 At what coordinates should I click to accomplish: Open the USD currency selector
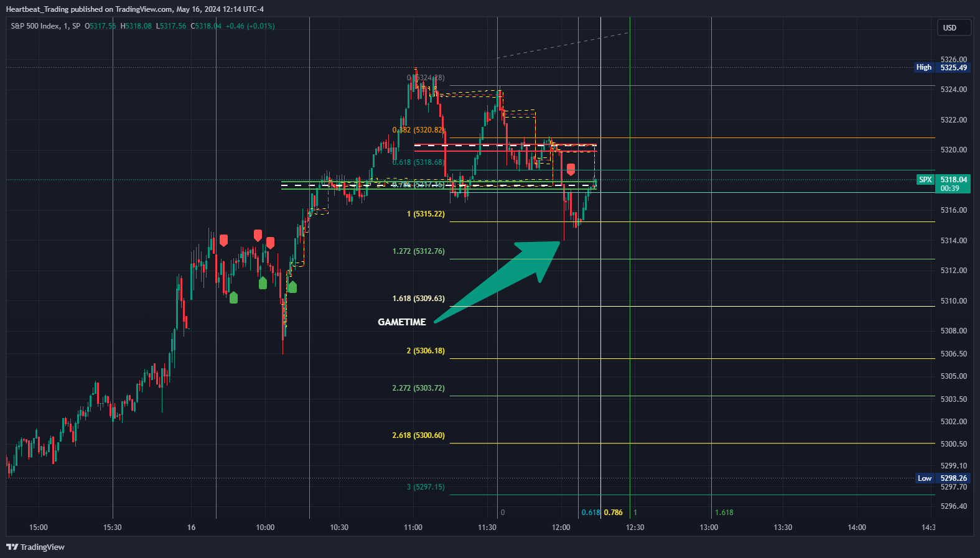tap(954, 27)
